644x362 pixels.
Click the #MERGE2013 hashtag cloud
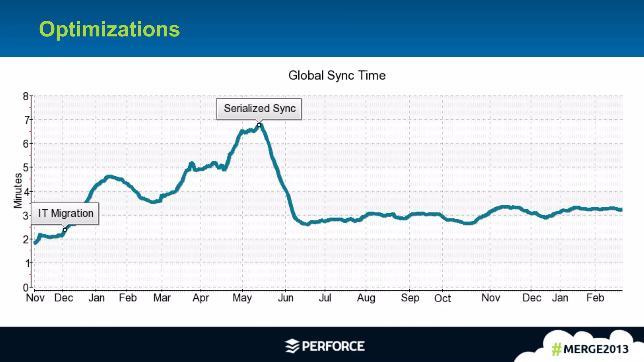[x=590, y=349]
